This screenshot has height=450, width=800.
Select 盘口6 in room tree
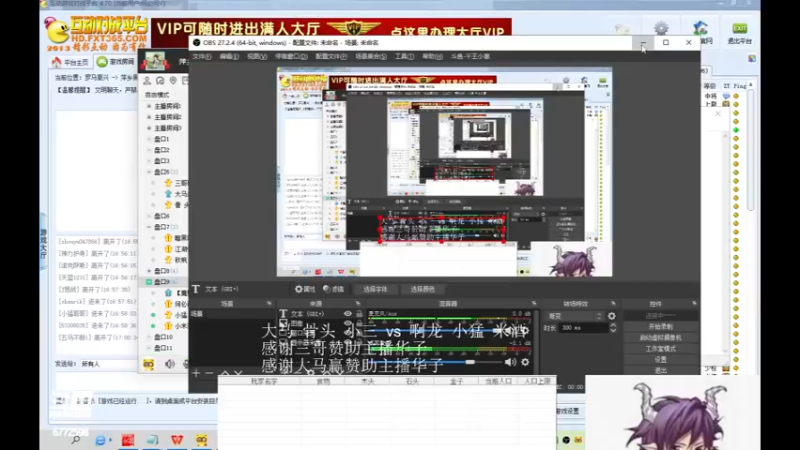161,216
